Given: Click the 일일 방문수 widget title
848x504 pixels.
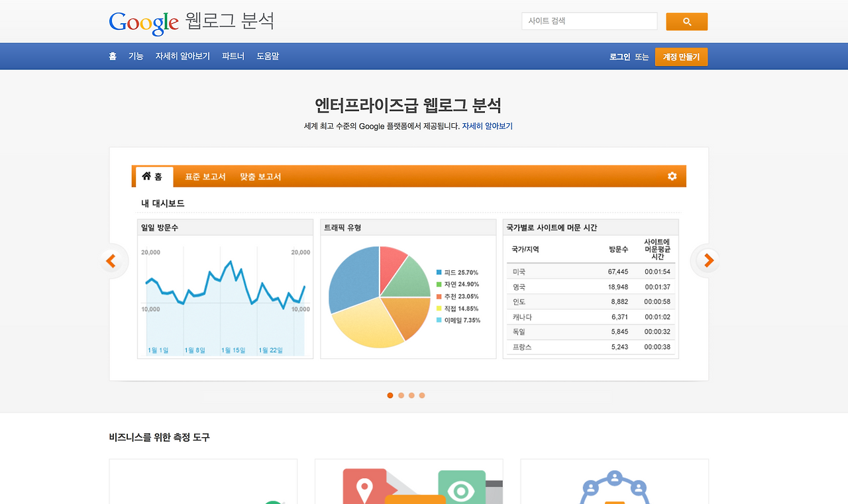Looking at the screenshot, I should pyautogui.click(x=160, y=228).
